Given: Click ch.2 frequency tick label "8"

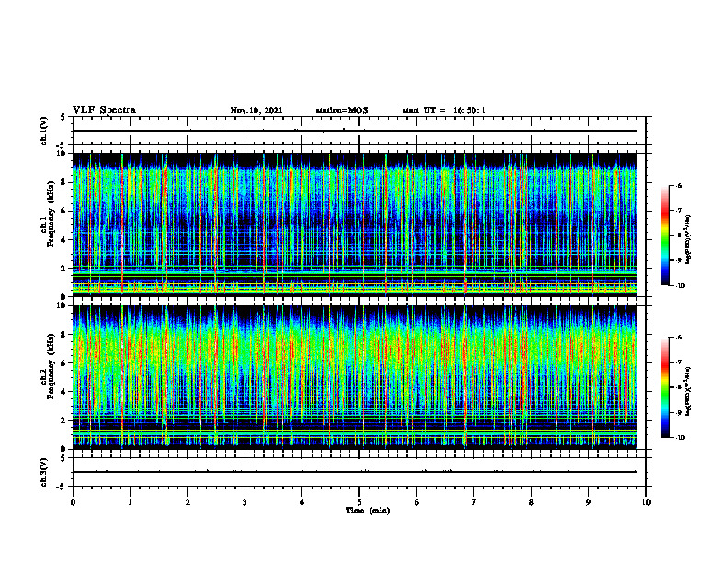Looking at the screenshot, I should point(65,335).
